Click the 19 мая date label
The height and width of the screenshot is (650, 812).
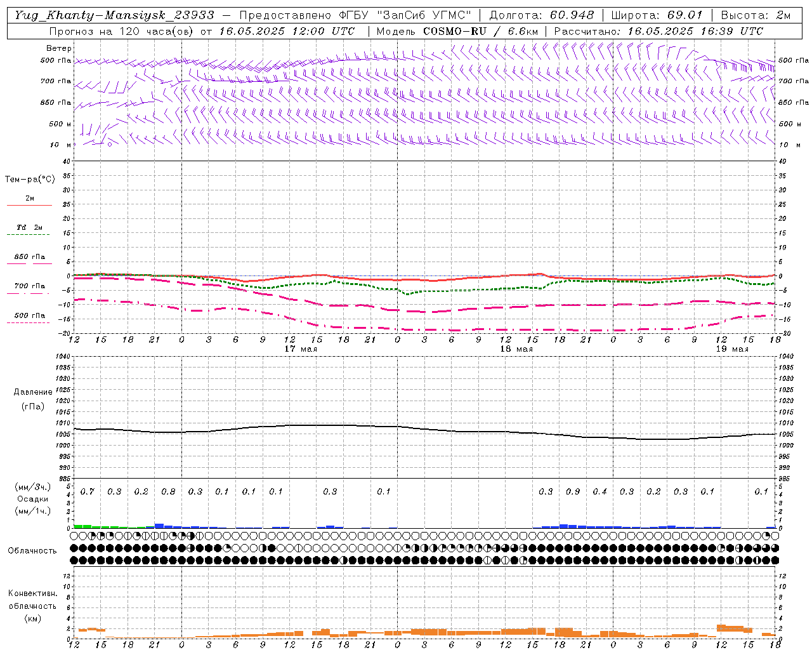point(732,349)
